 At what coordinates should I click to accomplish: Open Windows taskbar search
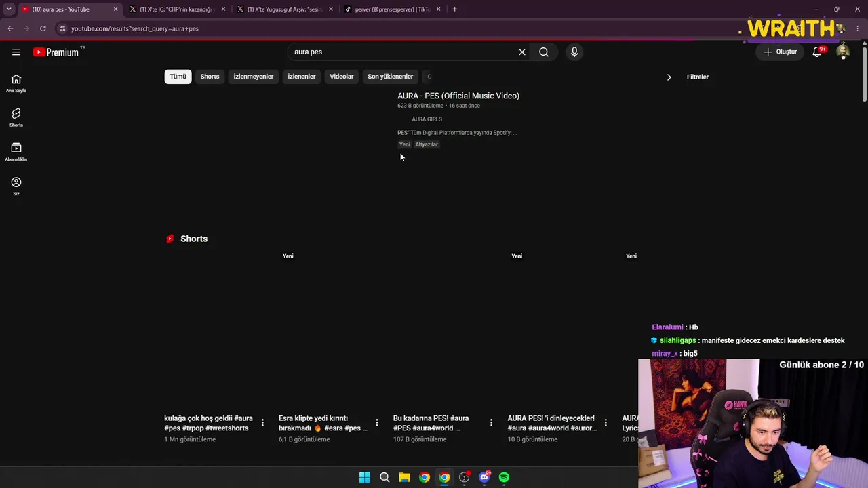pyautogui.click(x=384, y=477)
